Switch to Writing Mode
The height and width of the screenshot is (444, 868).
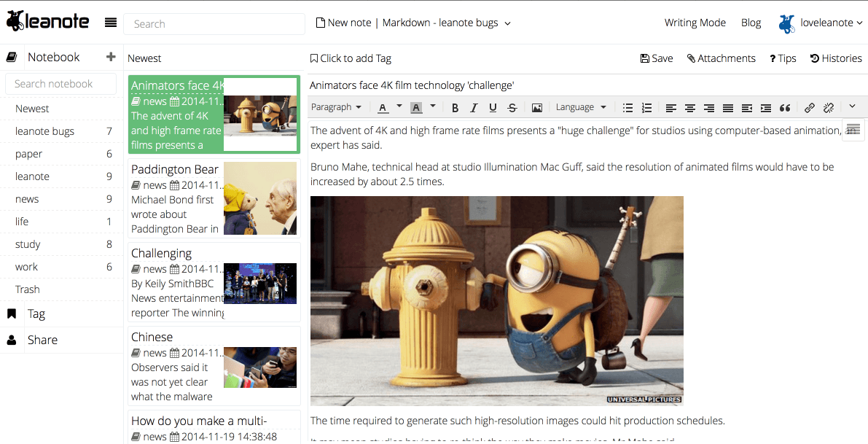(x=695, y=23)
